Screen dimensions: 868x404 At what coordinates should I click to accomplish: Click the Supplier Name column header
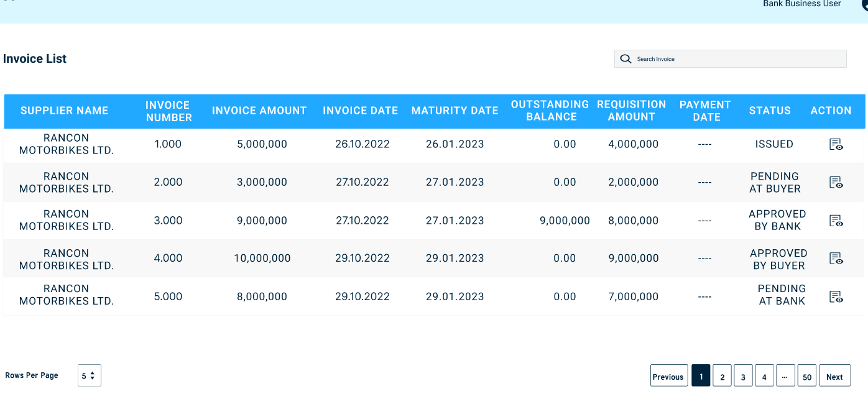[x=65, y=111]
